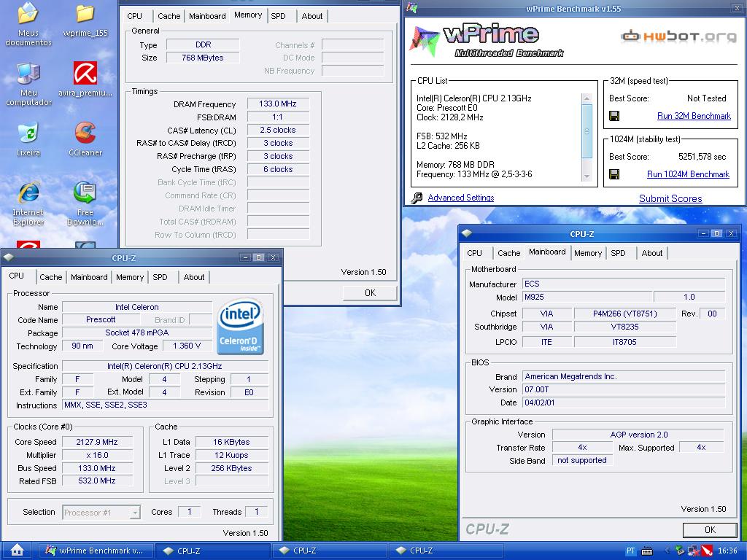This screenshot has height=560, width=747.
Task: Switch to Cache tab in front CPU-Z window
Action: click(50, 277)
